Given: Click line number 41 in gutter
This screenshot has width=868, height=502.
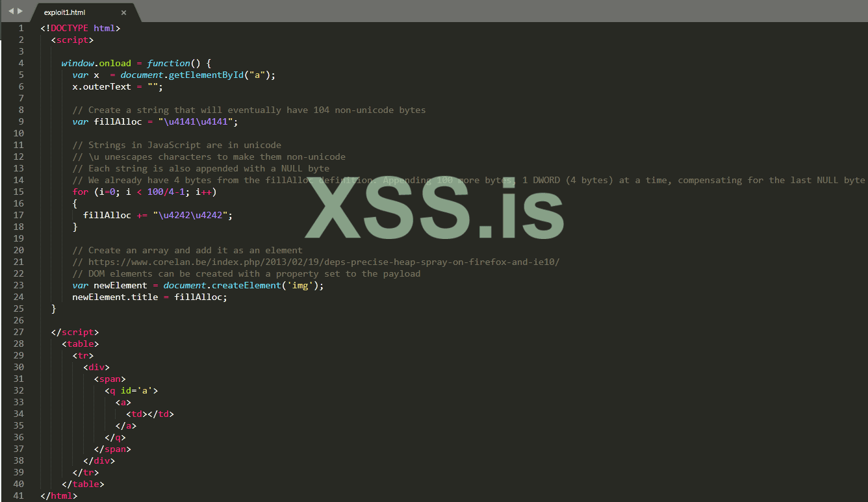Looking at the screenshot, I should [x=18, y=496].
